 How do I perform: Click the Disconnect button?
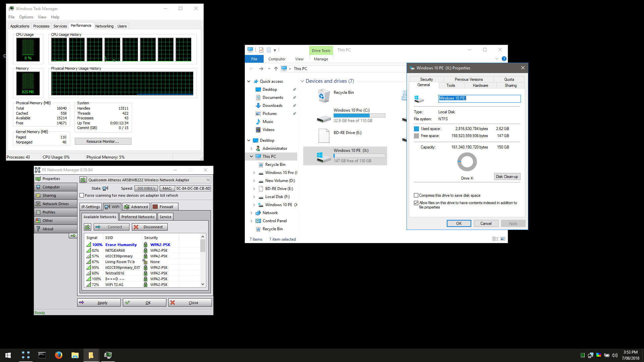150,227
